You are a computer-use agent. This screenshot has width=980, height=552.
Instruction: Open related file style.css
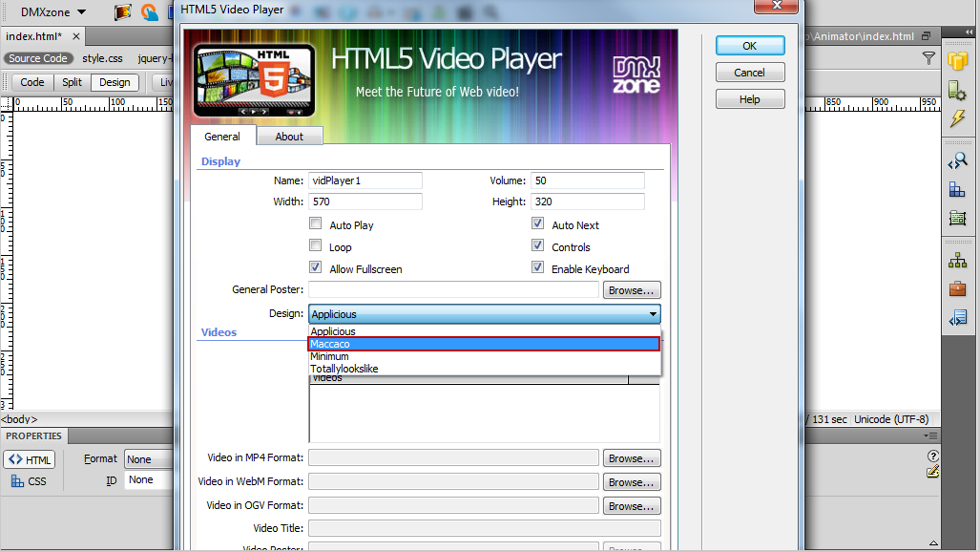click(102, 58)
